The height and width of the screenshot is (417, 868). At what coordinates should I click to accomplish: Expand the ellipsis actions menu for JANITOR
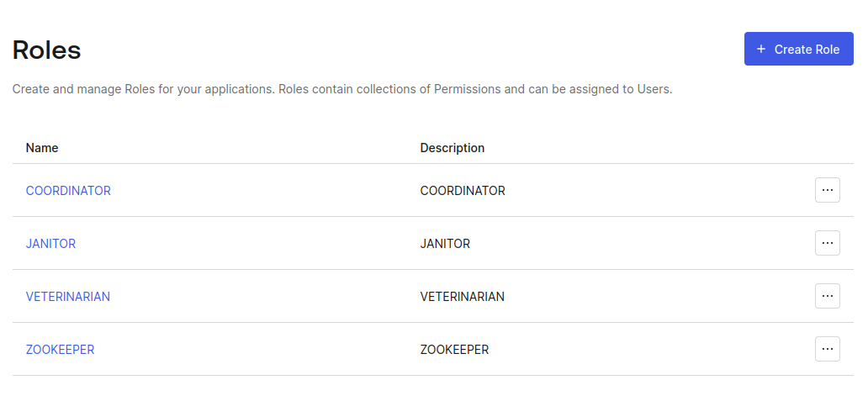pos(827,244)
